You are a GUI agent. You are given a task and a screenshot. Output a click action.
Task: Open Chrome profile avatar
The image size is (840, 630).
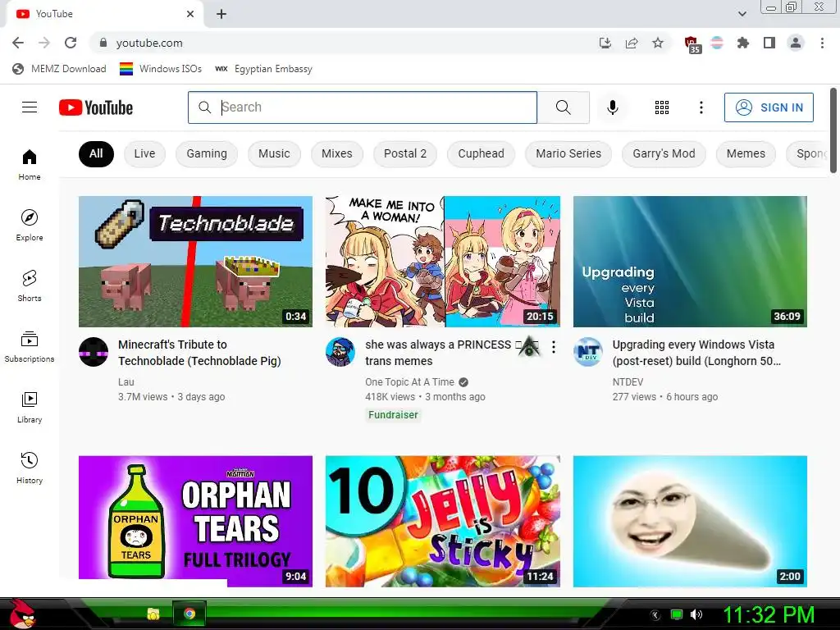click(x=796, y=43)
